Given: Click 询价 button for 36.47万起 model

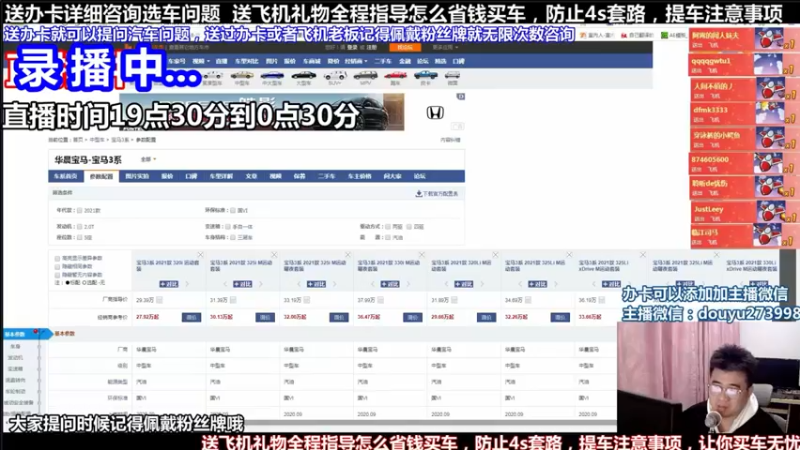Looking at the screenshot, I should tap(413, 317).
